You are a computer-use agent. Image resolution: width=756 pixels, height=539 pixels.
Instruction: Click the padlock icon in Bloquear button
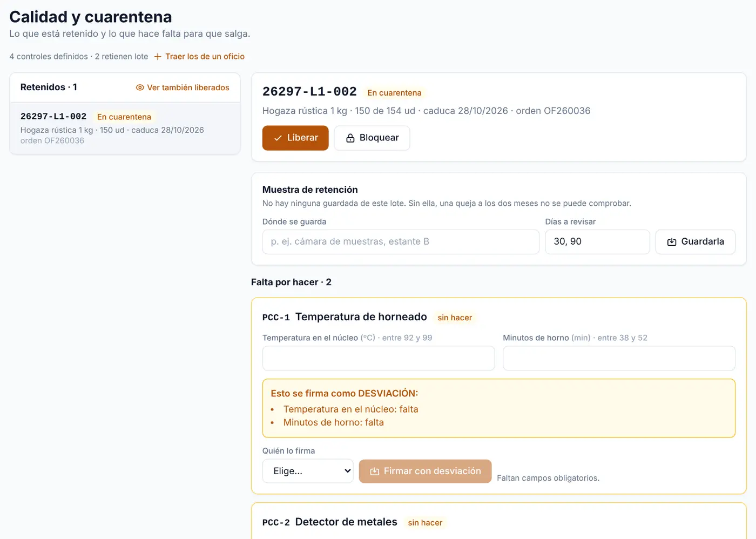pos(350,138)
